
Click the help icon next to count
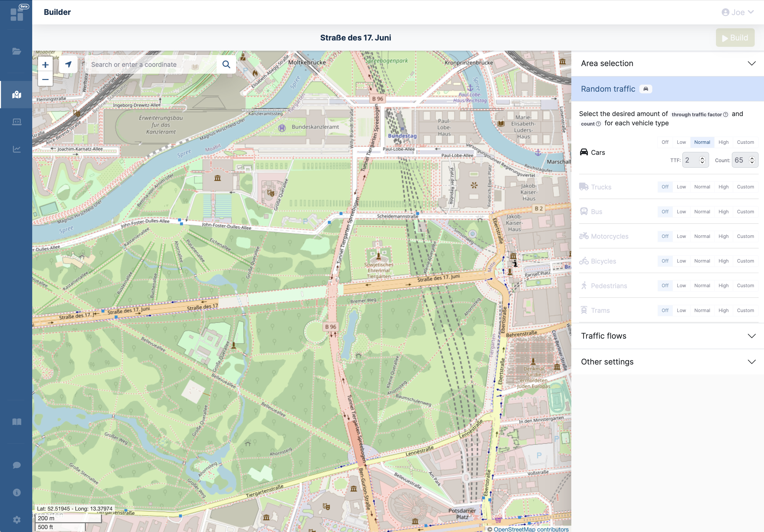pyautogui.click(x=598, y=124)
